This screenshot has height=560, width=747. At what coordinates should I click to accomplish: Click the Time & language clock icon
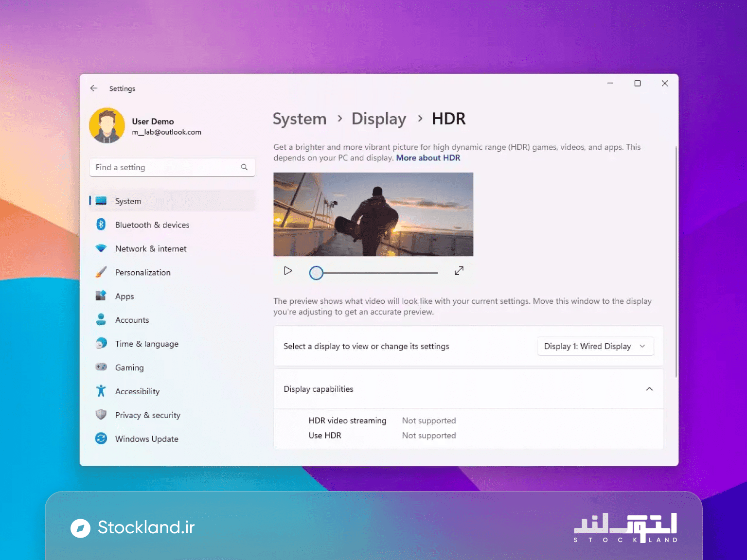tap(101, 343)
